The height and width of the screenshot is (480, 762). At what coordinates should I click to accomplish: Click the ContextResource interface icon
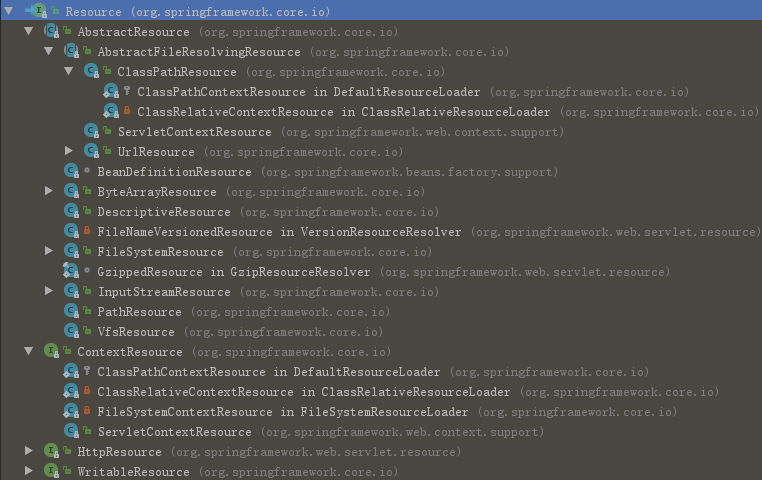[x=51, y=352]
